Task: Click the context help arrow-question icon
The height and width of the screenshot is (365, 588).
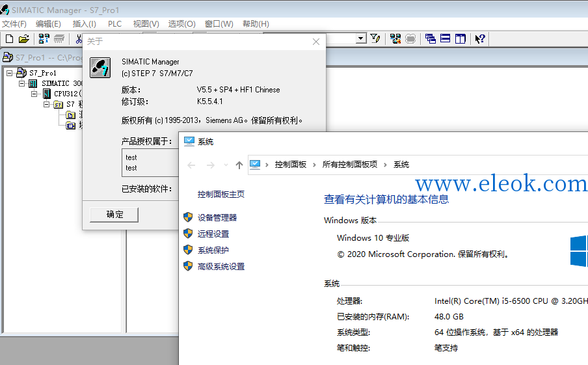Action: [x=479, y=38]
